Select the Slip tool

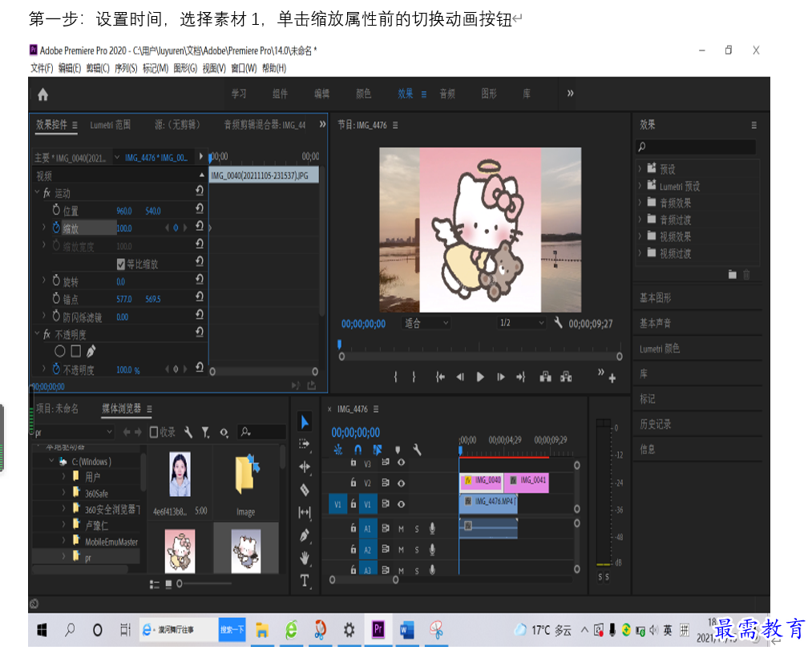(305, 513)
